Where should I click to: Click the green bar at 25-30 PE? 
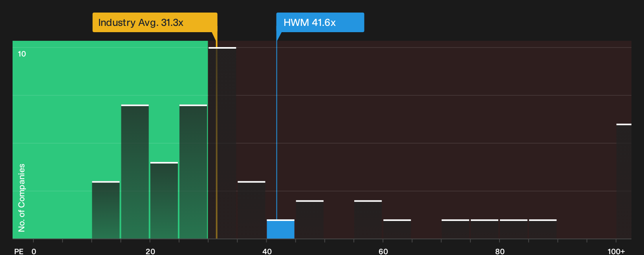point(193,171)
